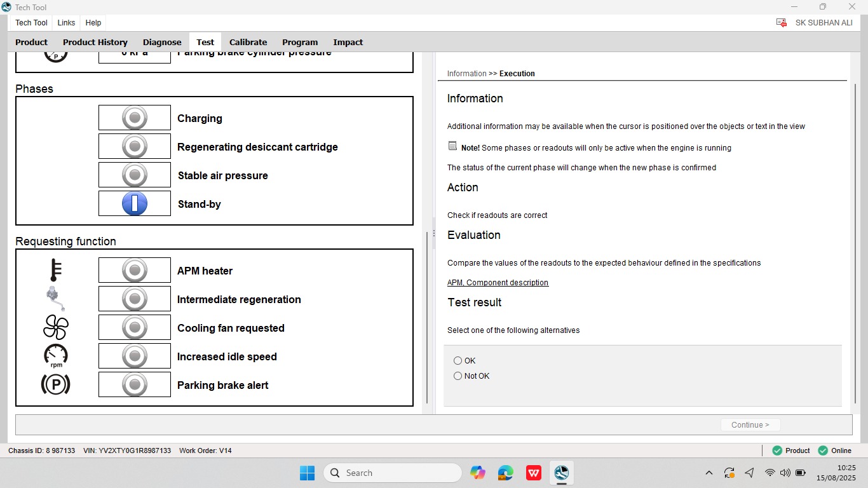Click the parking brake (P) icon
Screen dimensions: 868x488
click(x=56, y=384)
